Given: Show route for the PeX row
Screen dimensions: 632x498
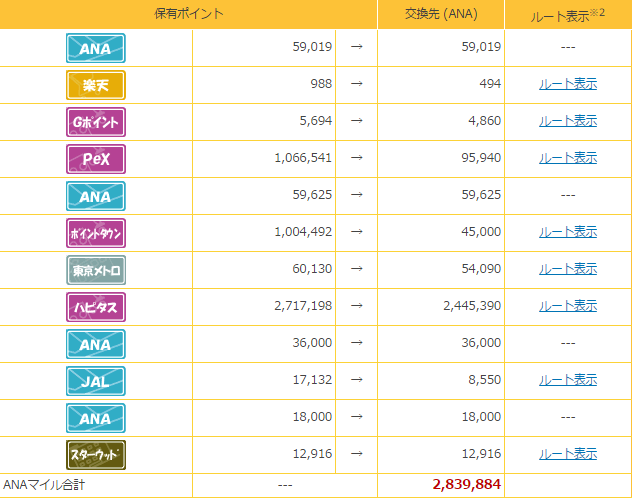Looking at the screenshot, I should pos(568,158).
